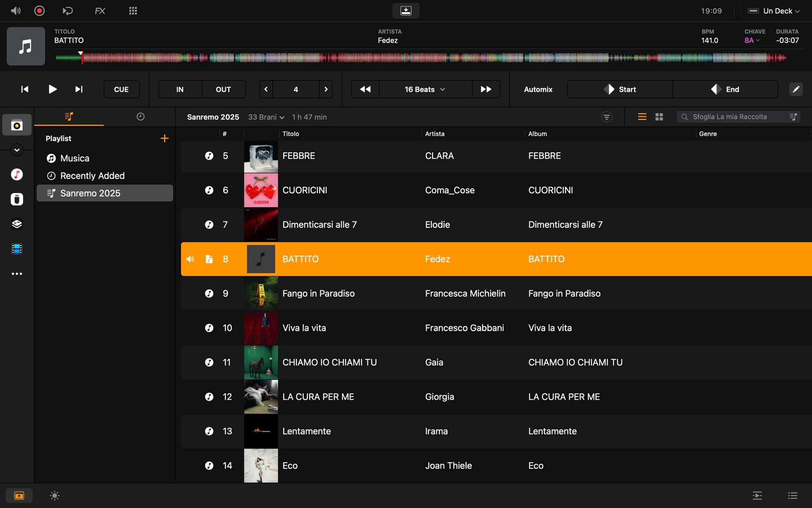Add a new playlist with plus icon

point(165,138)
